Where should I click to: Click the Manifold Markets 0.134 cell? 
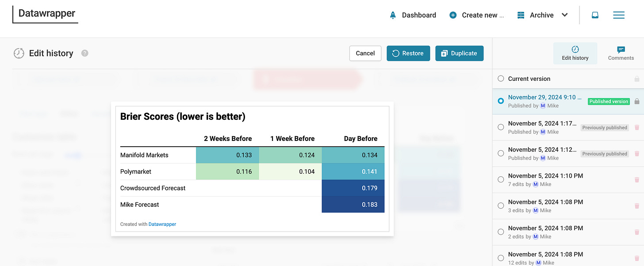tap(353, 155)
